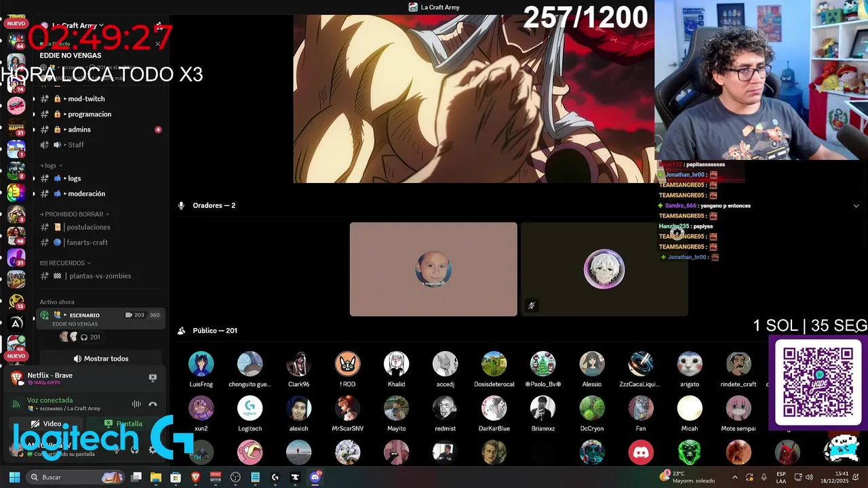Open arigato's avatar

689,364
